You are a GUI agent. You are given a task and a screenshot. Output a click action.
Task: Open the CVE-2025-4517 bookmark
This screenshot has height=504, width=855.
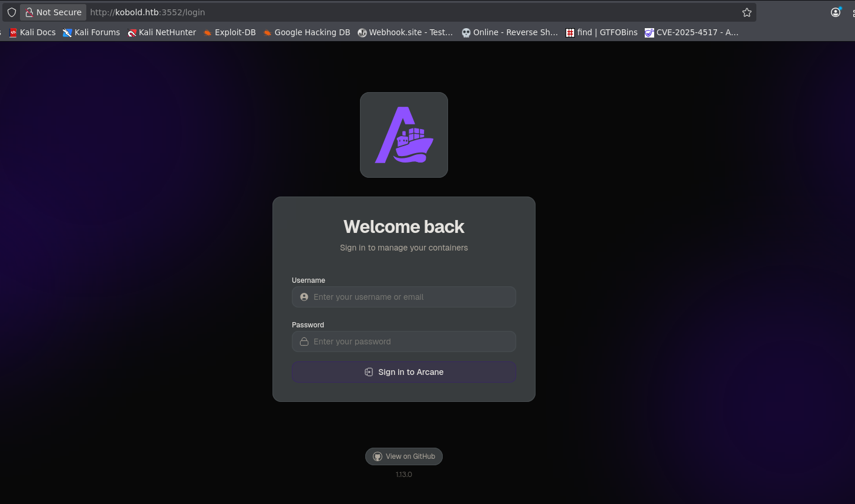(692, 32)
